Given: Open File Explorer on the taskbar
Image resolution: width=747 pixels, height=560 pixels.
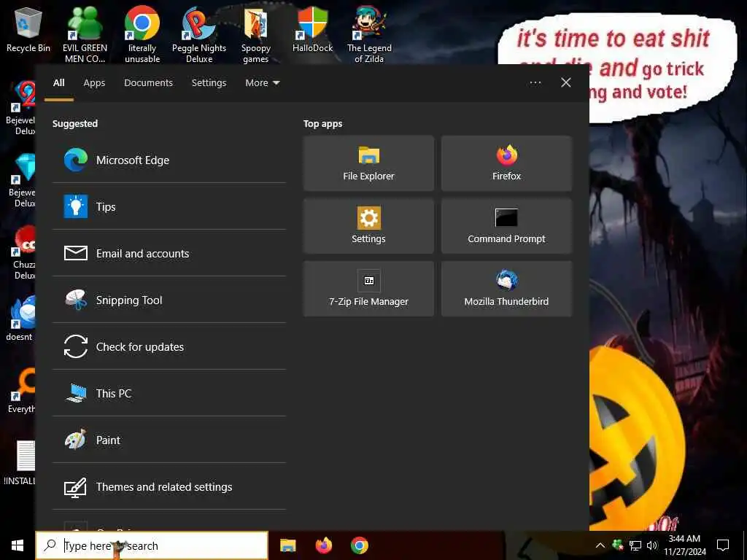Looking at the screenshot, I should tap(287, 545).
